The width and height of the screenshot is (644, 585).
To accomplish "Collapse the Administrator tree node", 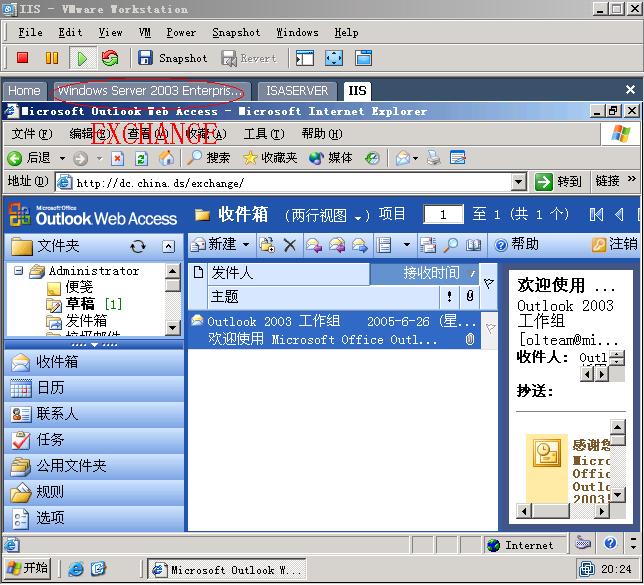I will pyautogui.click(x=18, y=271).
